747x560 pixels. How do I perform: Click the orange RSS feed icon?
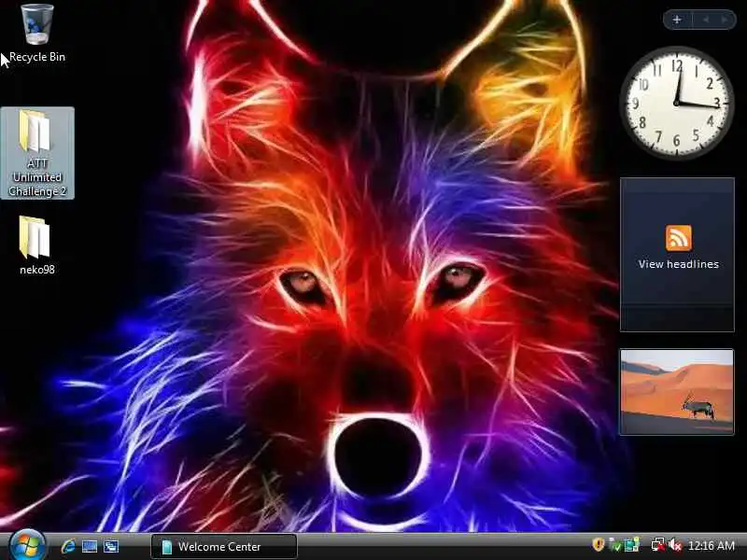click(x=679, y=238)
